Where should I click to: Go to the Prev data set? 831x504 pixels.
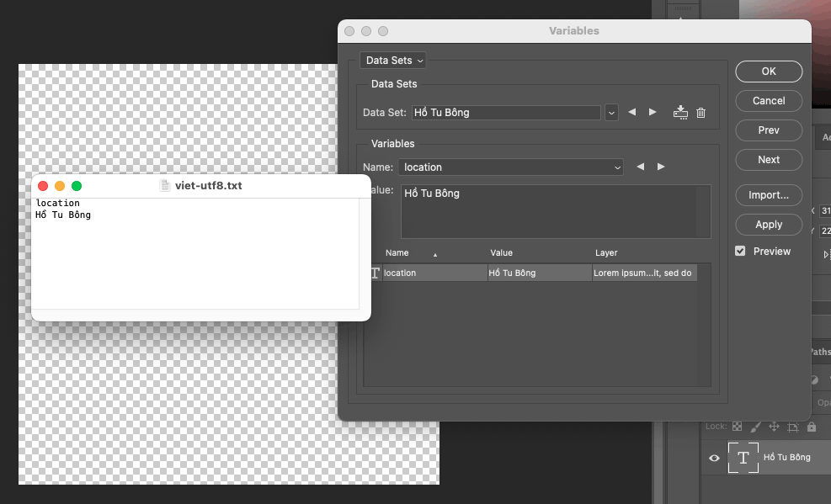(x=769, y=130)
